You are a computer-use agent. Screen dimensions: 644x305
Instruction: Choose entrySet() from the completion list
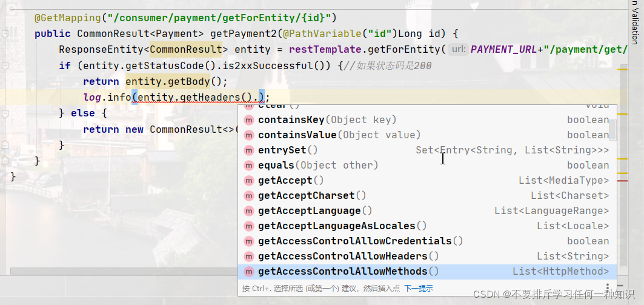coord(427,150)
